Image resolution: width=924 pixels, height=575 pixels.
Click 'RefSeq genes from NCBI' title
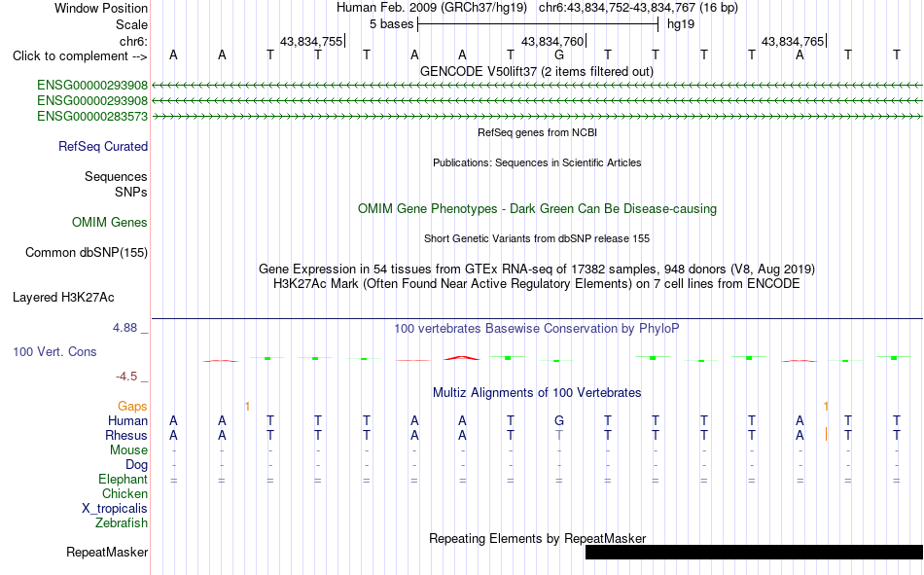pos(538,132)
